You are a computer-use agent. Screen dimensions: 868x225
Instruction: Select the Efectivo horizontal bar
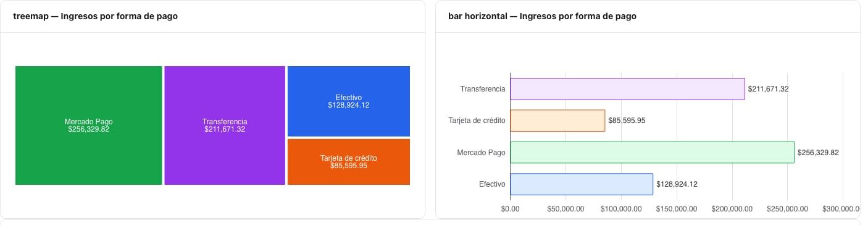(582, 184)
